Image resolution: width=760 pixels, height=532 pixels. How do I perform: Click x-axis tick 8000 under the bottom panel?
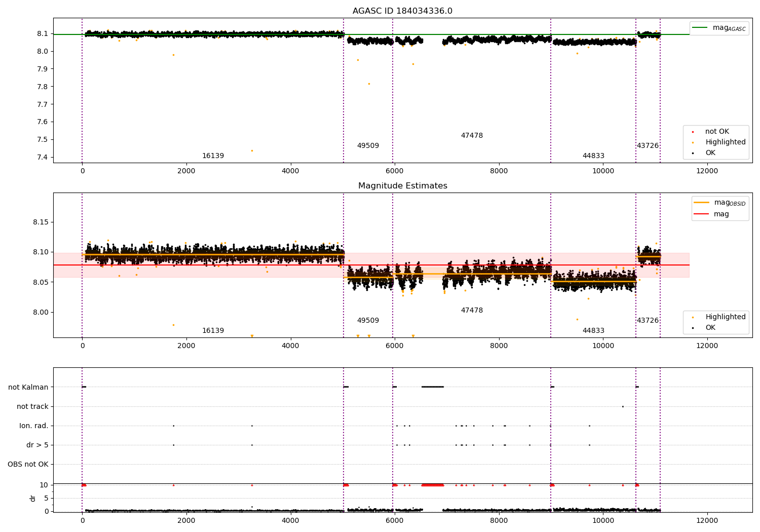(x=499, y=520)
